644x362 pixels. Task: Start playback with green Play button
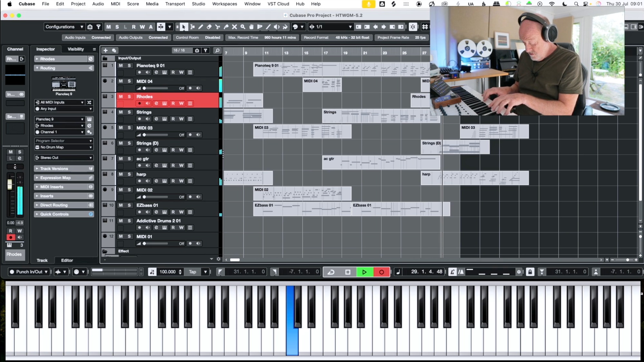(365, 272)
